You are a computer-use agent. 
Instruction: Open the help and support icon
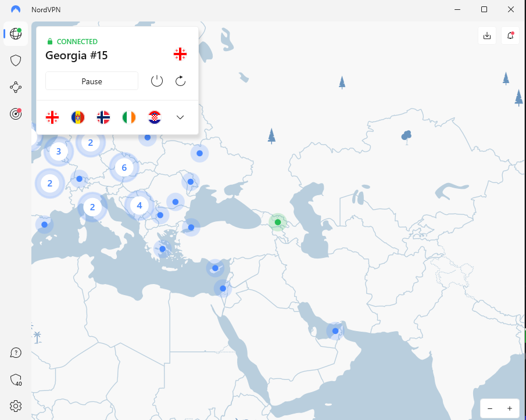(x=16, y=353)
